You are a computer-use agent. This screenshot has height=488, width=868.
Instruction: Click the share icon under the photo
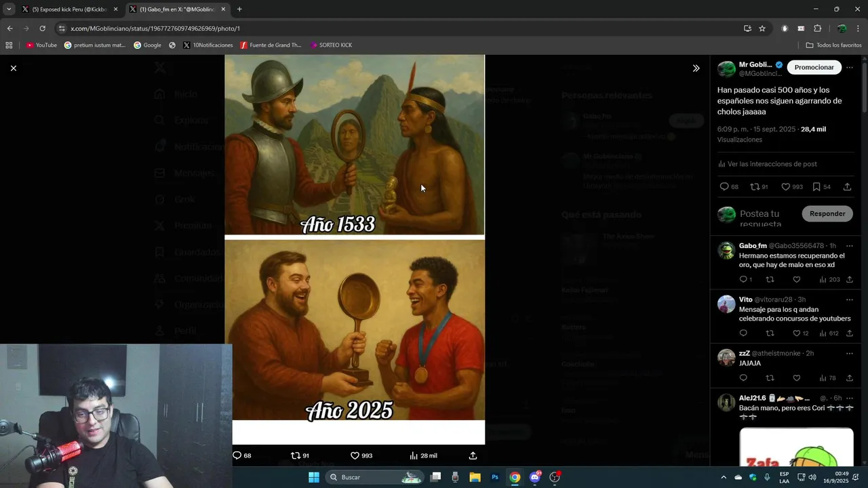click(x=473, y=455)
